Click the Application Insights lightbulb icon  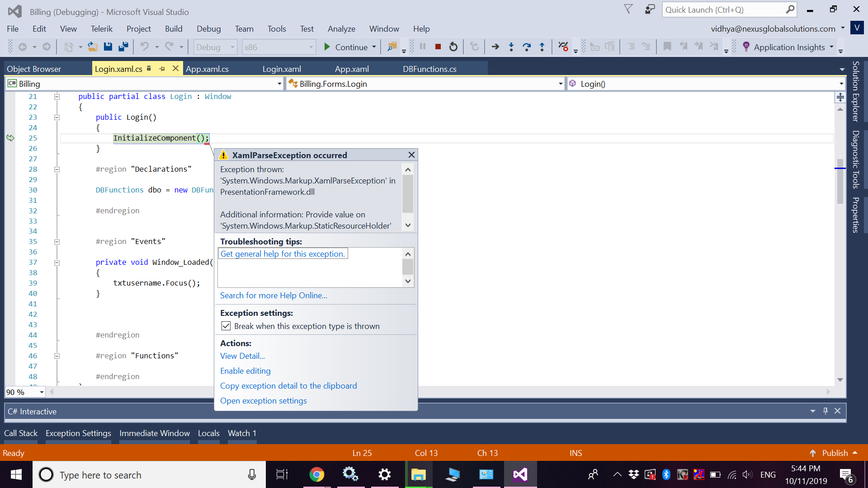point(746,47)
